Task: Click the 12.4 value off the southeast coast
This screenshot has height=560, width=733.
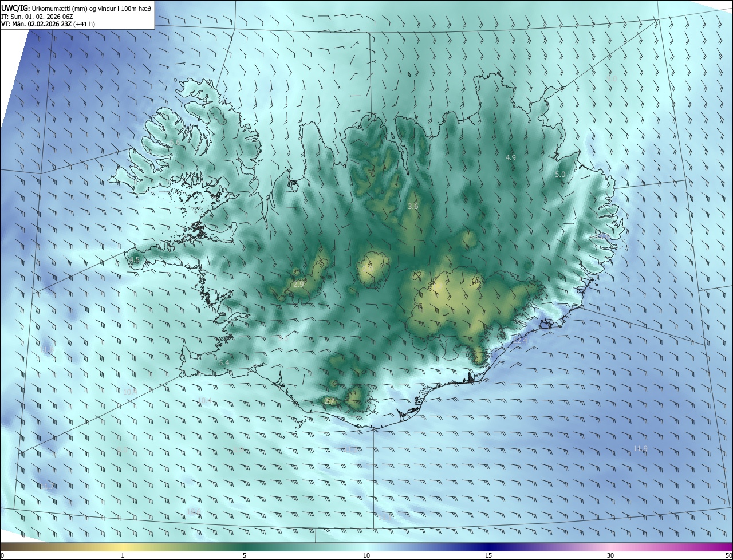Action: coord(520,341)
